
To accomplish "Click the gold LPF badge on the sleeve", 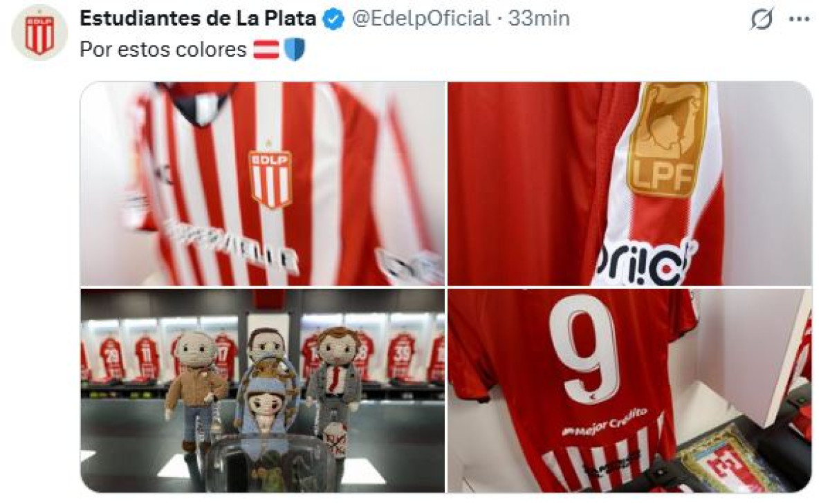I will coord(667,139).
